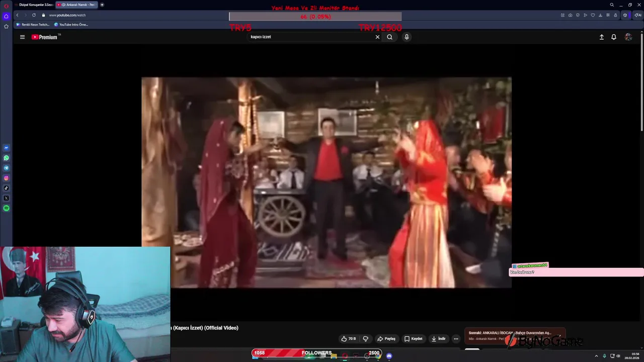The image size is (644, 362).
Task: Open browser profile person icon
Action: (615, 15)
